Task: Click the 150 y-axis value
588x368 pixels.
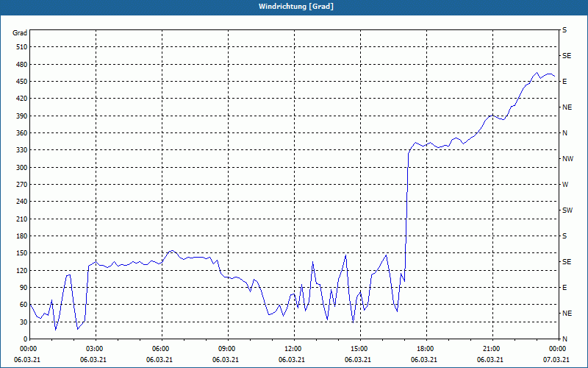Action: [22, 253]
